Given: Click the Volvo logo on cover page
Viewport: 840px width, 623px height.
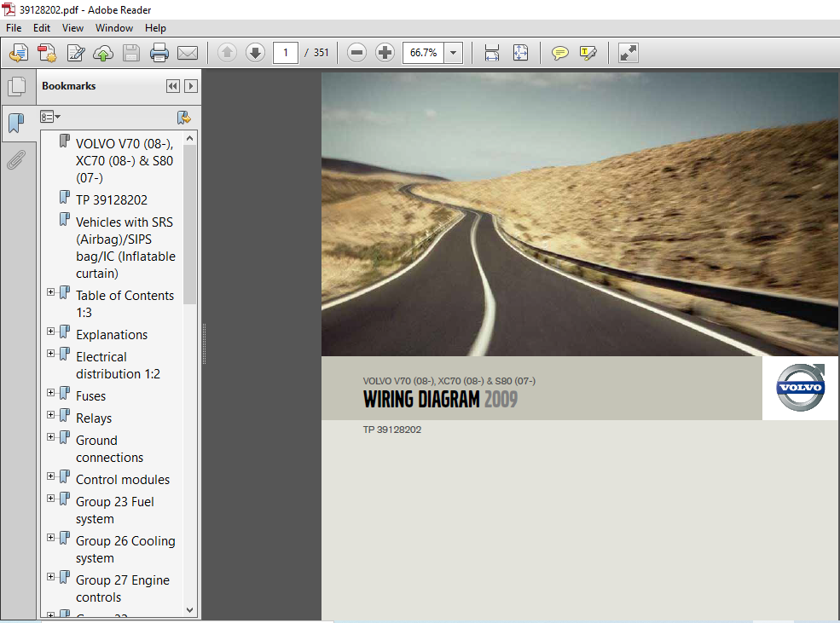Looking at the screenshot, I should click(801, 388).
